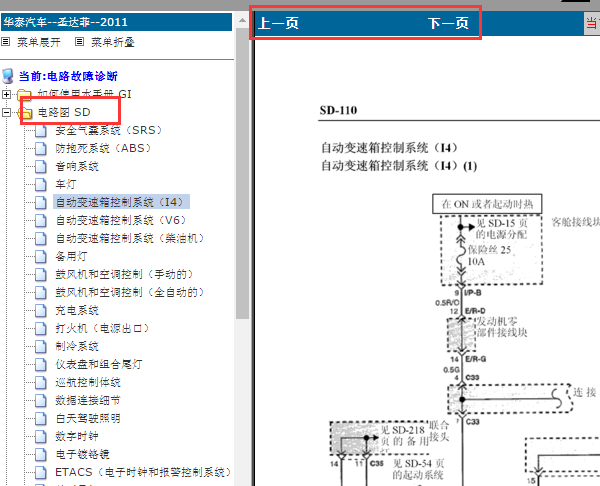Screen dimensions: 600x486
Task: Select the 电路图 SD folder
Action: (64, 112)
